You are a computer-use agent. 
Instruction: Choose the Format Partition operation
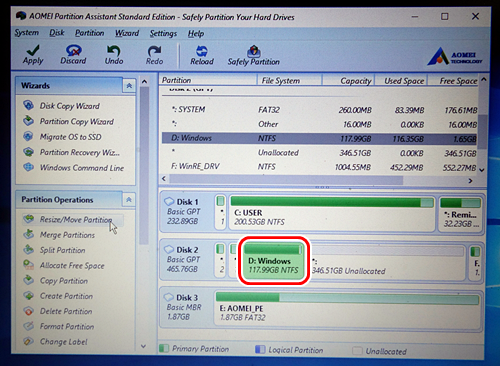pos(58,326)
